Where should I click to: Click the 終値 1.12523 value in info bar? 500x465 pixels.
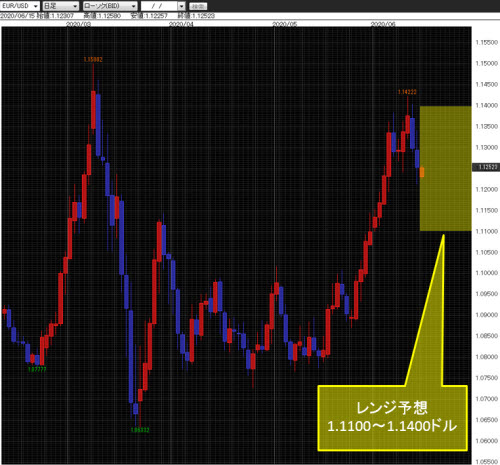pos(196,16)
